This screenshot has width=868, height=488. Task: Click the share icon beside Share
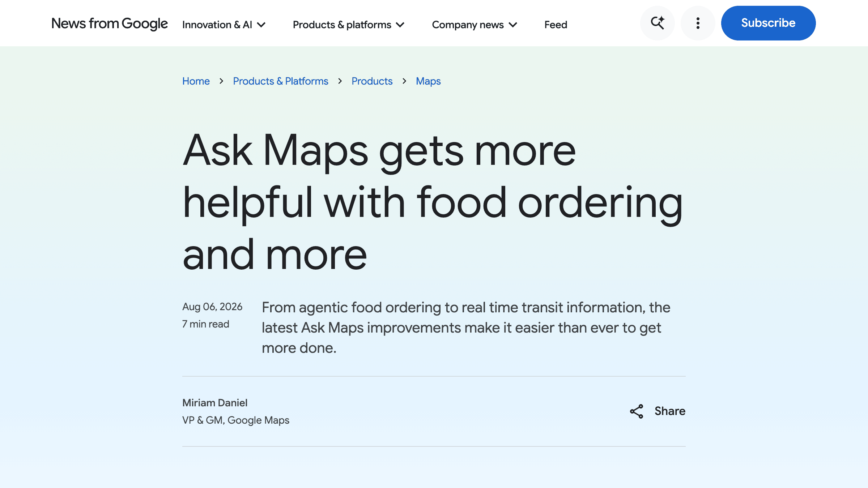[x=637, y=411]
